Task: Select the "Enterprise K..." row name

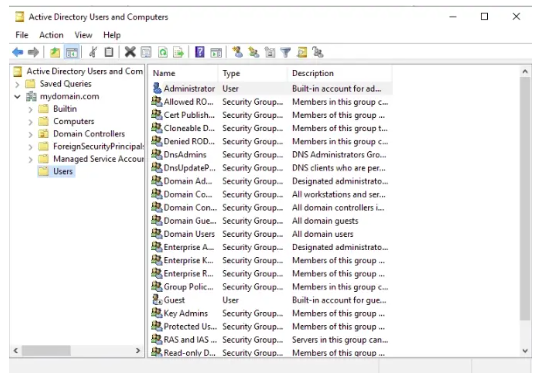Action: point(188,260)
